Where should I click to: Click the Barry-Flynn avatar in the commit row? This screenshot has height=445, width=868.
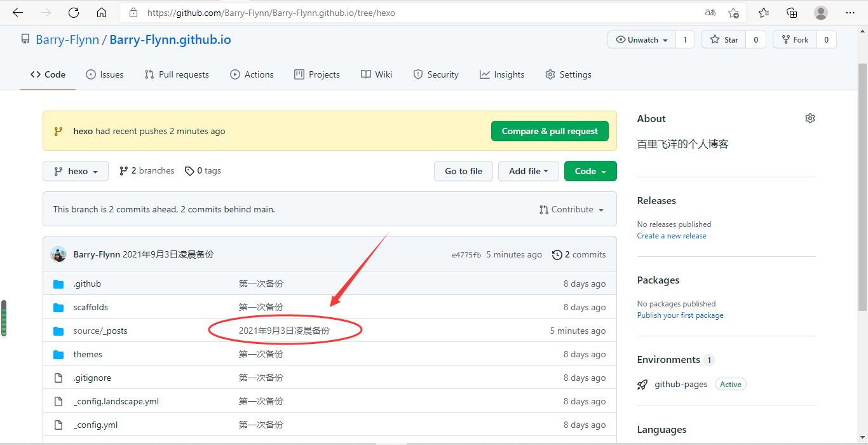point(58,254)
